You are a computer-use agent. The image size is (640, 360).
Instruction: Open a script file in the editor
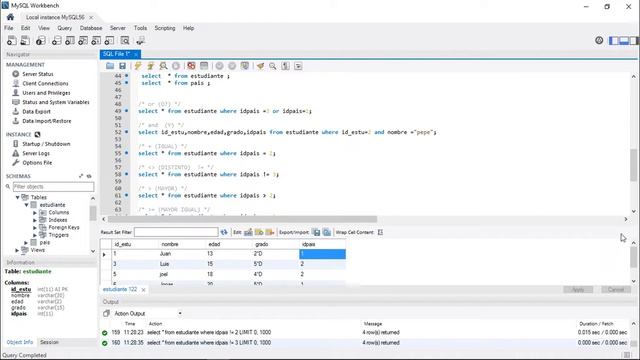click(110, 66)
